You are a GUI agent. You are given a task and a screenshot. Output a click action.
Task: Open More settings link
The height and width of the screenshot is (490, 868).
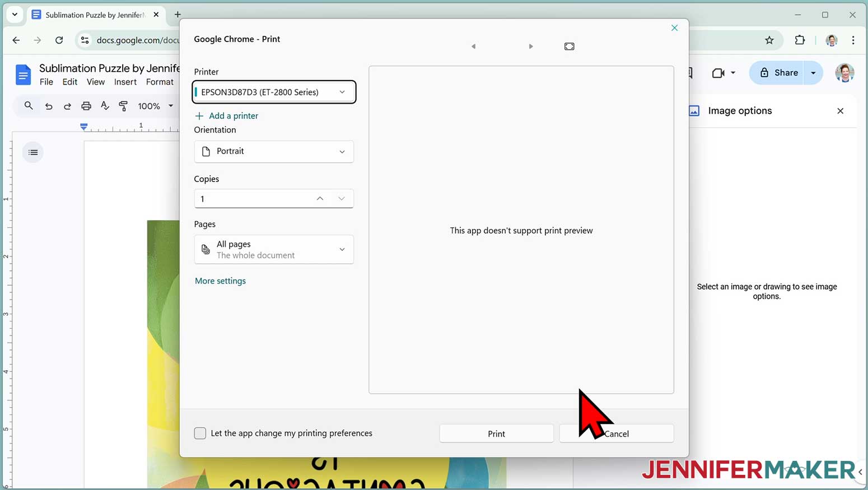[220, 281]
